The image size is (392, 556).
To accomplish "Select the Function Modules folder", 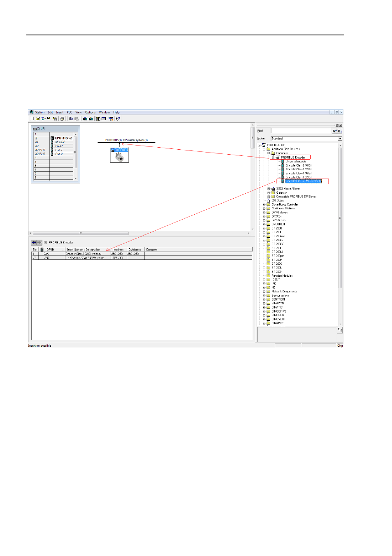I will pyautogui.click(x=282, y=276).
